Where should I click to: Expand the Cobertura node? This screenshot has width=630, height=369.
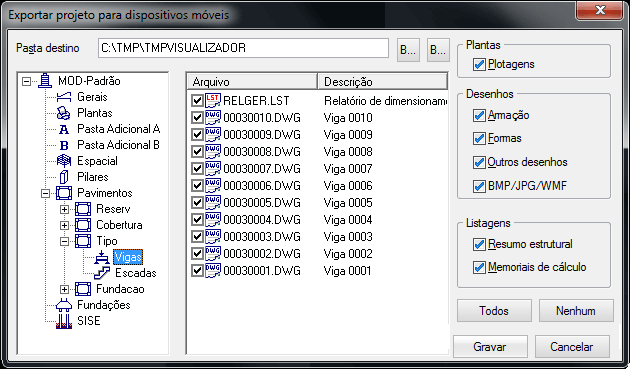coord(65,226)
